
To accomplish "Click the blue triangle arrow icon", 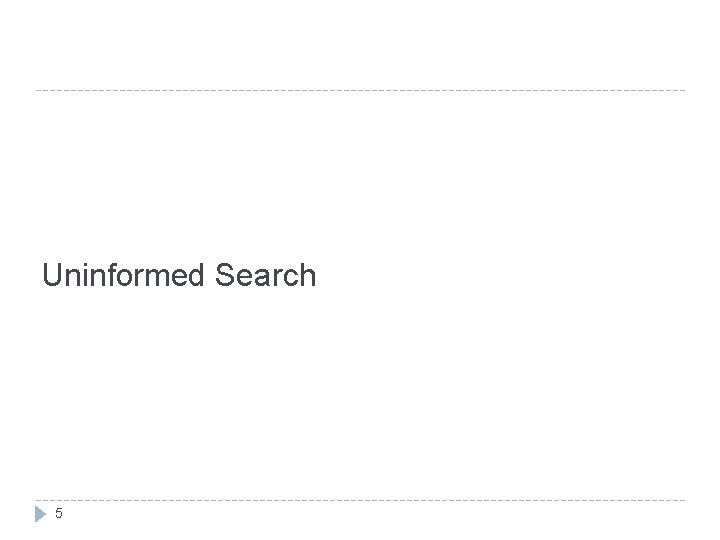I will click(x=42, y=514).
